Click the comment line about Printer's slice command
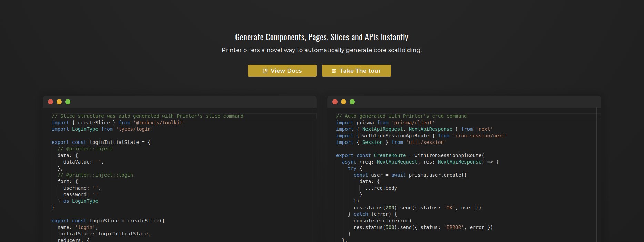644x242 pixels. tap(148, 116)
